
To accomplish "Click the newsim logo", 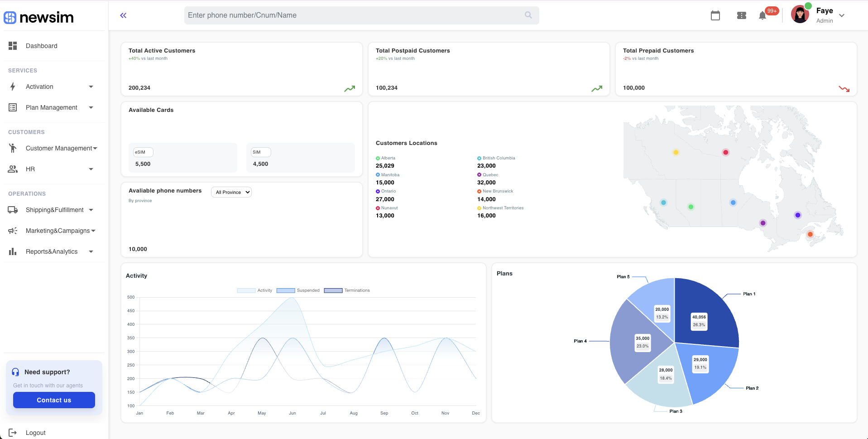I will [x=39, y=18].
